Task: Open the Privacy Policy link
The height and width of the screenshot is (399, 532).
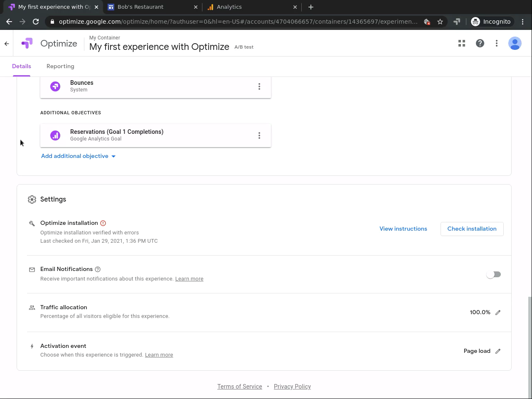Action: 292,387
